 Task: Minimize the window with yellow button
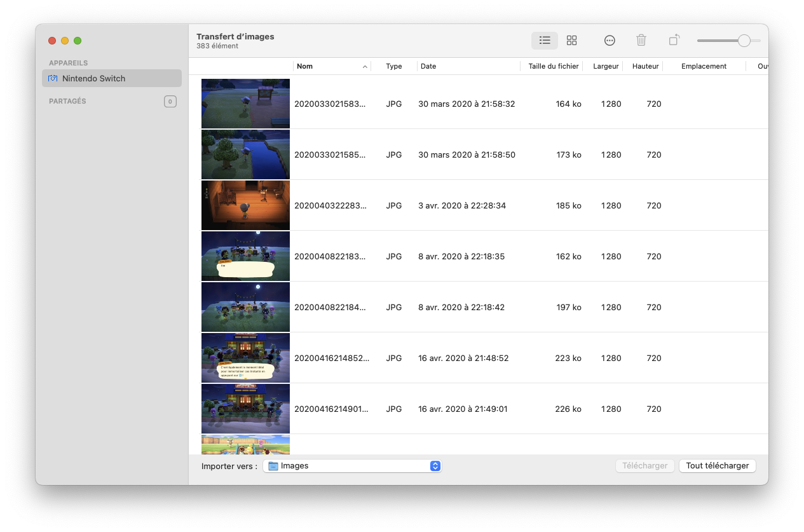[65, 41]
